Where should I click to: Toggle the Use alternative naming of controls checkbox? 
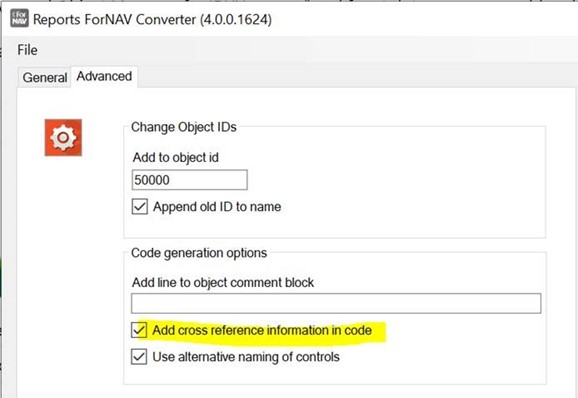coord(139,357)
